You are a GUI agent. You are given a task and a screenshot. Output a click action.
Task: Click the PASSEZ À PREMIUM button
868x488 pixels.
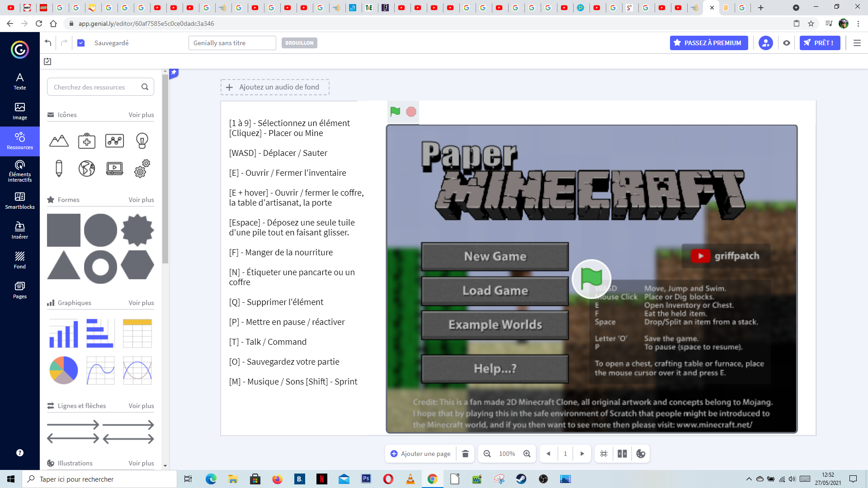[709, 43]
